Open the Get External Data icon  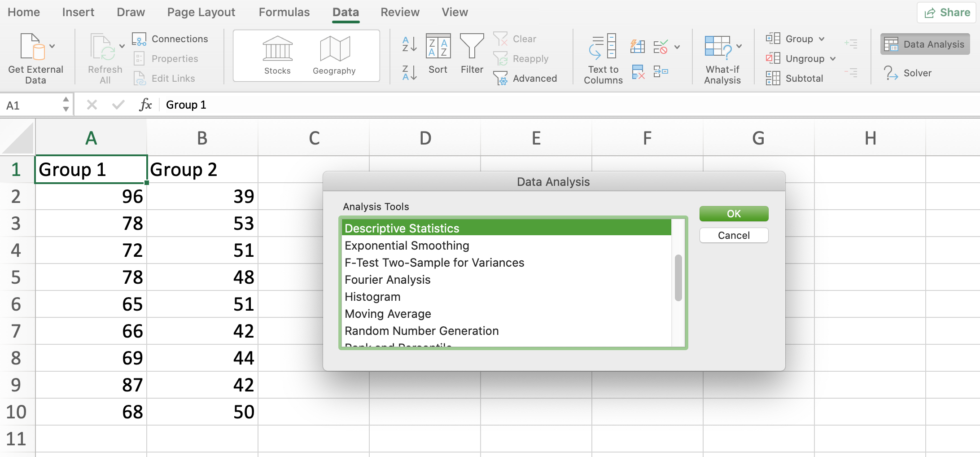32,47
